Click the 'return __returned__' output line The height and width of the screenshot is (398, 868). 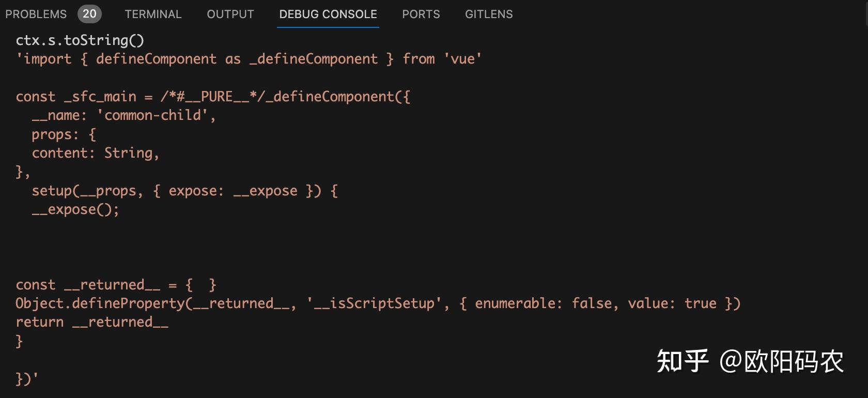(92, 322)
